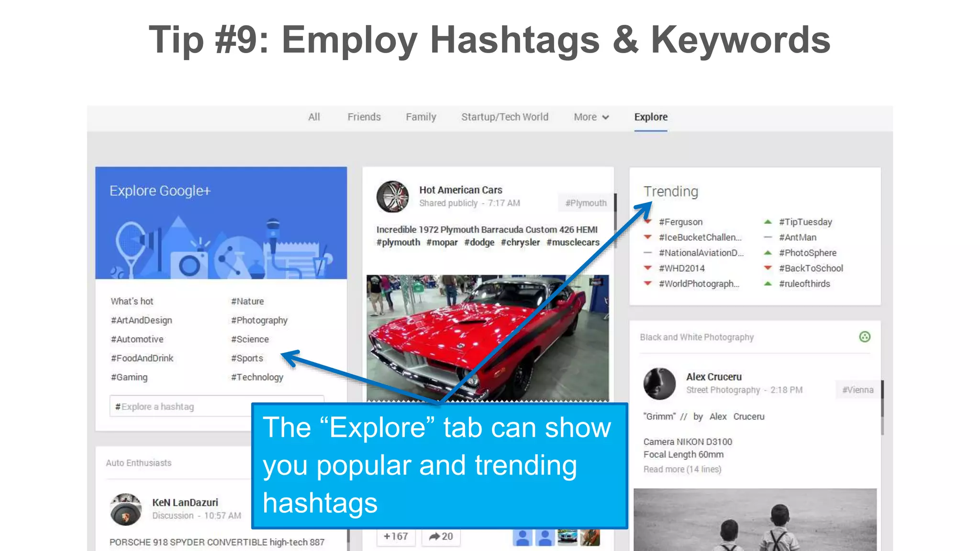Open trending #PhotoSphere hashtag
The image size is (980, 551).
pyautogui.click(x=808, y=253)
